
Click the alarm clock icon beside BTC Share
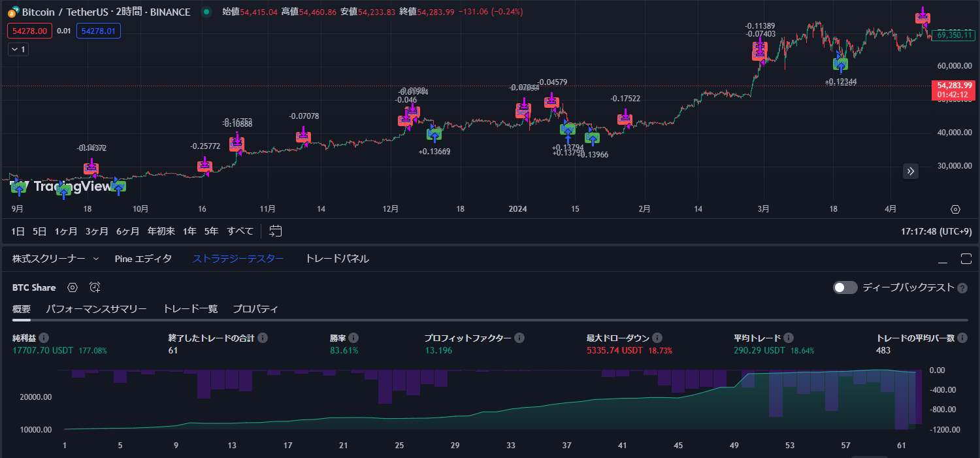(95, 287)
